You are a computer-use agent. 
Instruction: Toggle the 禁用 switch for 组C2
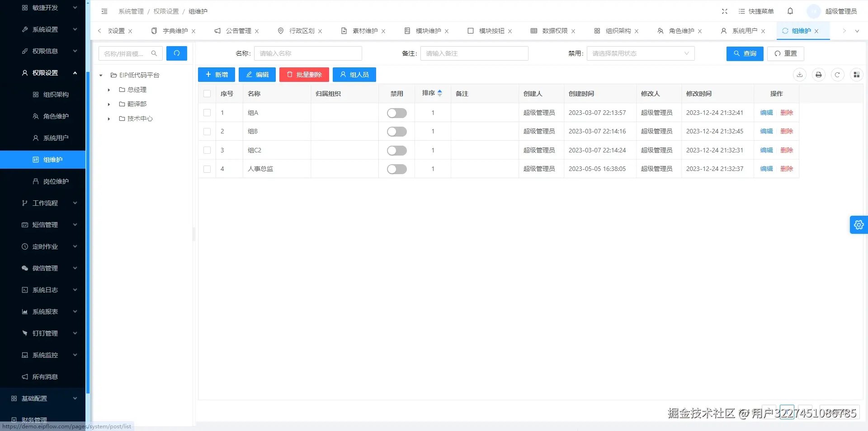click(x=397, y=151)
